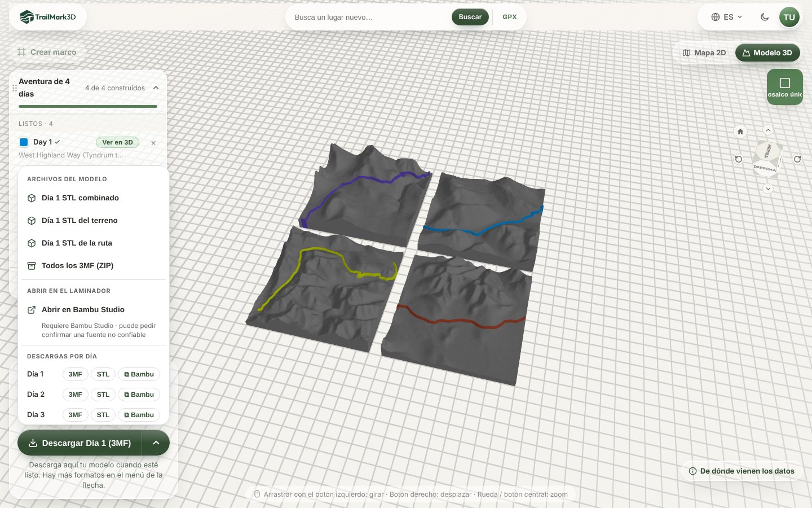This screenshot has height=508, width=812.
Task: Click the TrailMark3D logo
Action: tap(48, 17)
